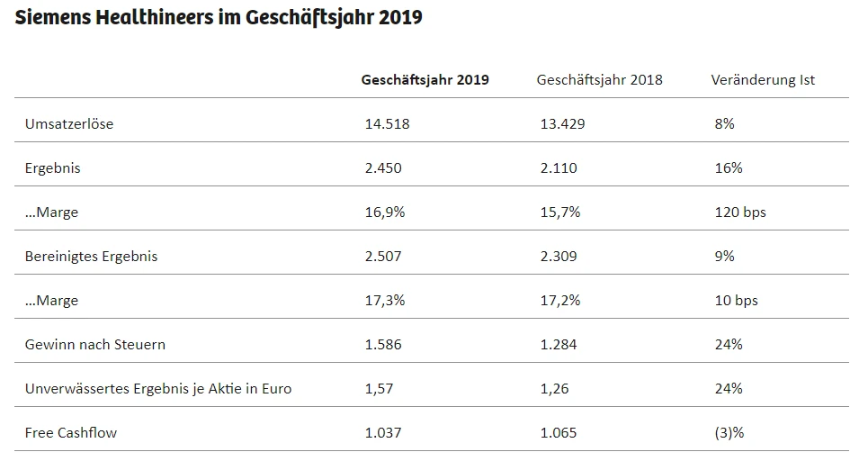868x461 pixels.
Task: Click "Unverwässertes Ergebnis je Aktie in Euro" label
Action: [x=158, y=388]
